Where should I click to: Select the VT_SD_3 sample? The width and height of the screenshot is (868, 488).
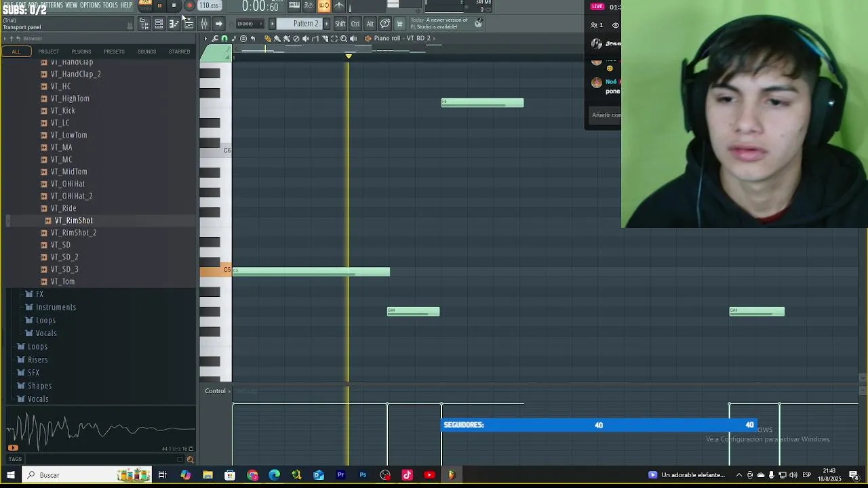pyautogui.click(x=64, y=269)
